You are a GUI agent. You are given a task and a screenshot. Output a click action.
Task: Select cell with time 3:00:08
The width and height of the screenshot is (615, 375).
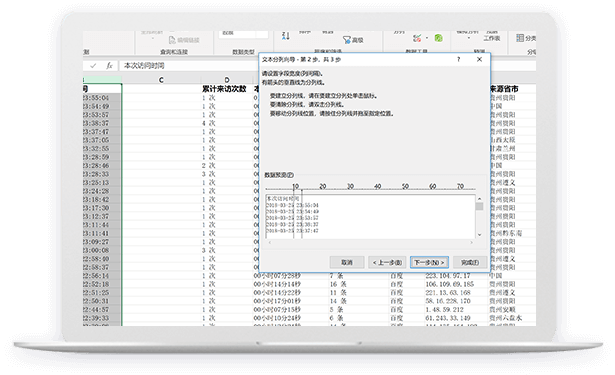tap(102, 250)
